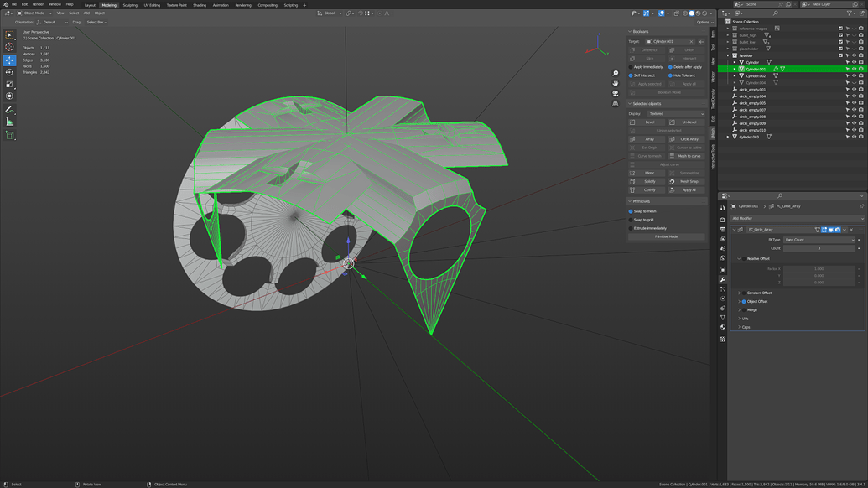Select the Annotate tool
The width and height of the screenshot is (868, 488).
click(9, 110)
